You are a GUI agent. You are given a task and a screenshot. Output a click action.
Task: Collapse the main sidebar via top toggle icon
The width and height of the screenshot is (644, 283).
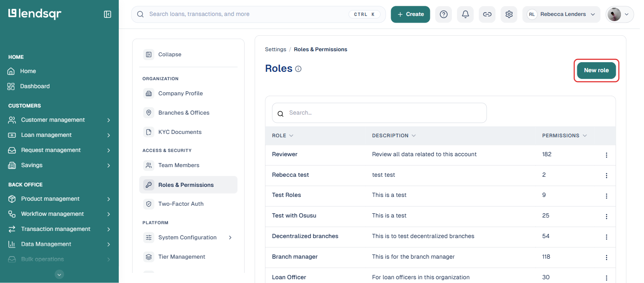pyautogui.click(x=107, y=14)
